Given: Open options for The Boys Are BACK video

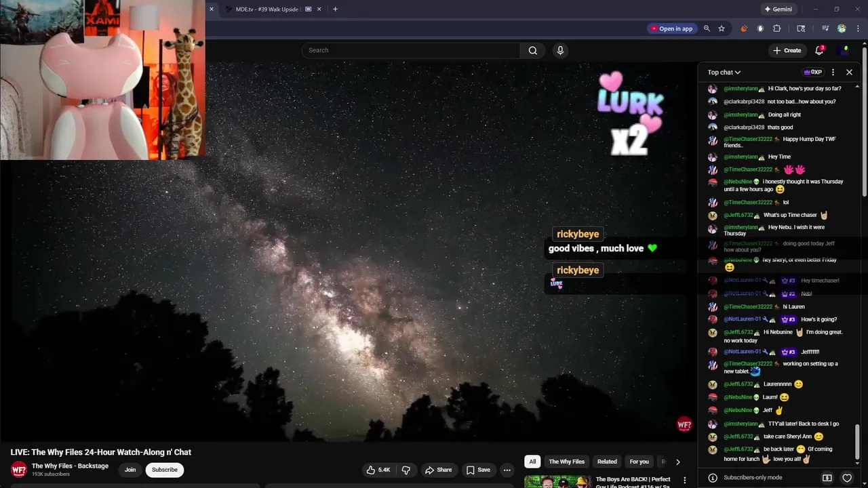Looking at the screenshot, I should (684, 481).
